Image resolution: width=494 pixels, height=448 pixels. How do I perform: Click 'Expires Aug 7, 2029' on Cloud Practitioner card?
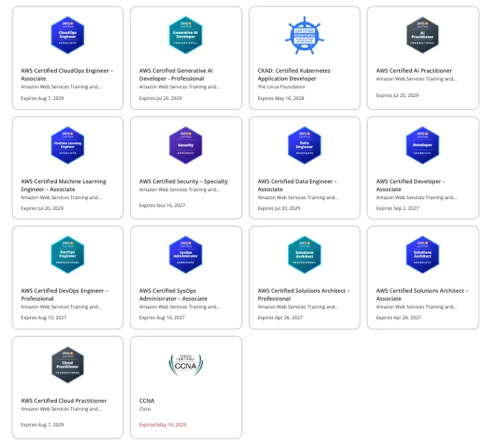pos(42,425)
